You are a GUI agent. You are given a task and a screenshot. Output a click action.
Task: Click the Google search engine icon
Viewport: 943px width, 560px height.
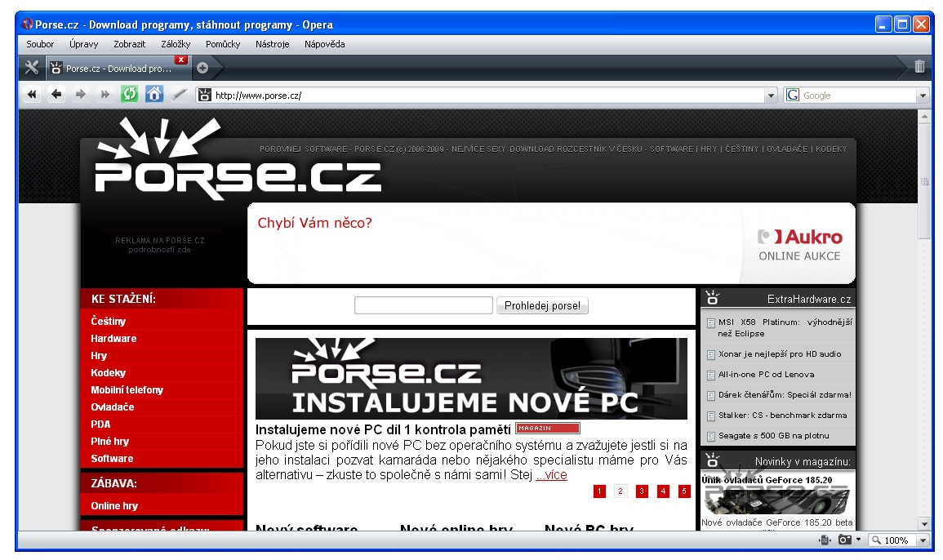(x=794, y=95)
